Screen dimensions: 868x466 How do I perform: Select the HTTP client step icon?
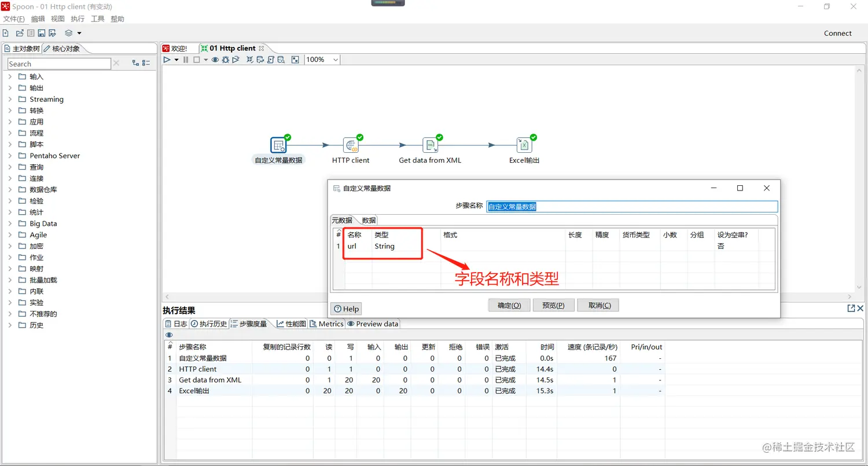(x=351, y=145)
